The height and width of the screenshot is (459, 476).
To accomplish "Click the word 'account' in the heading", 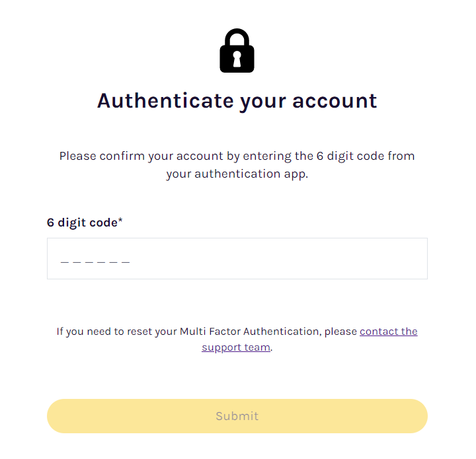I will 335,101.
